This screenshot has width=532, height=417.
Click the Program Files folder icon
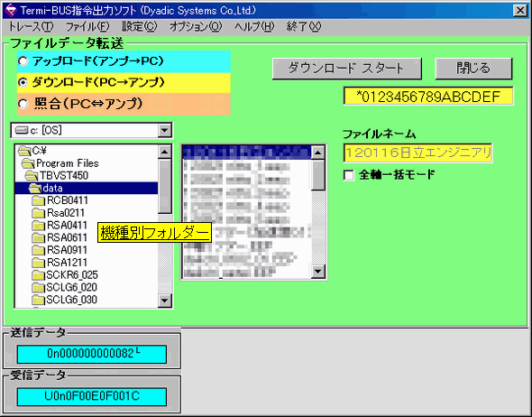28,163
